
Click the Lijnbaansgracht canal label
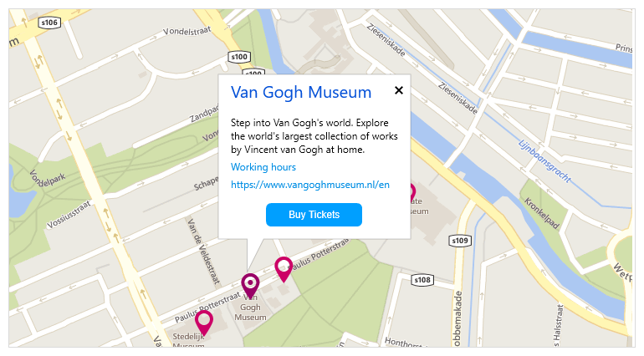544,161
